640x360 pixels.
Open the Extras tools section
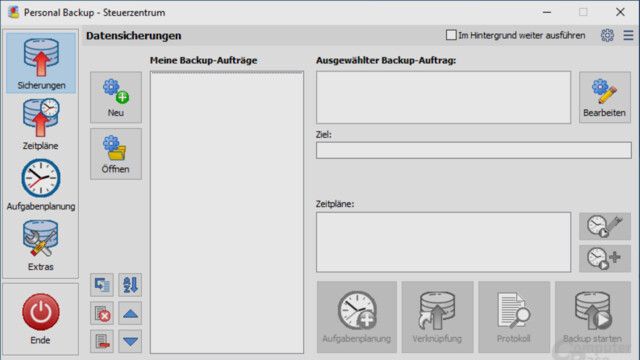pyautogui.click(x=41, y=245)
